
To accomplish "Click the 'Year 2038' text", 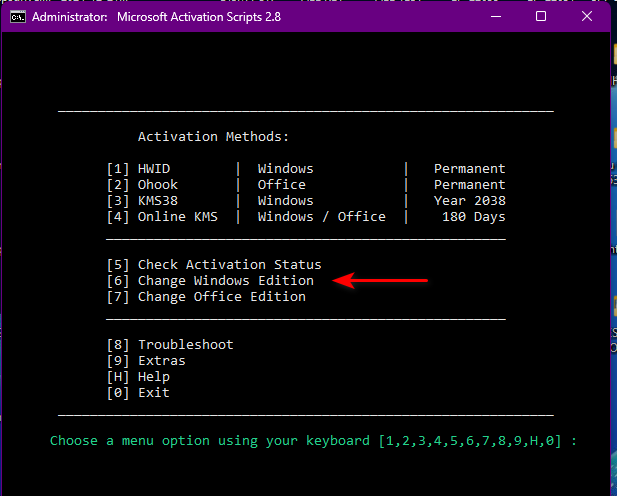I will [469, 201].
